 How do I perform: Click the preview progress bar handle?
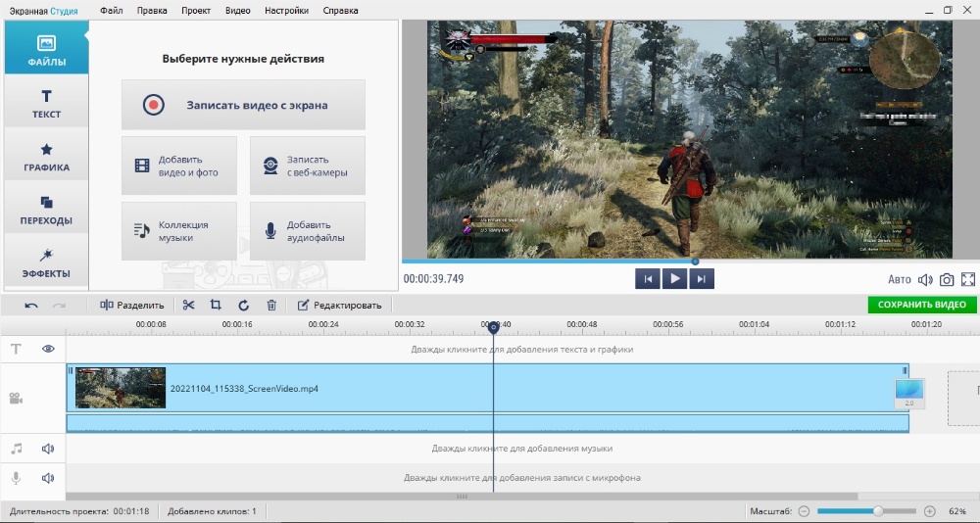[695, 261]
